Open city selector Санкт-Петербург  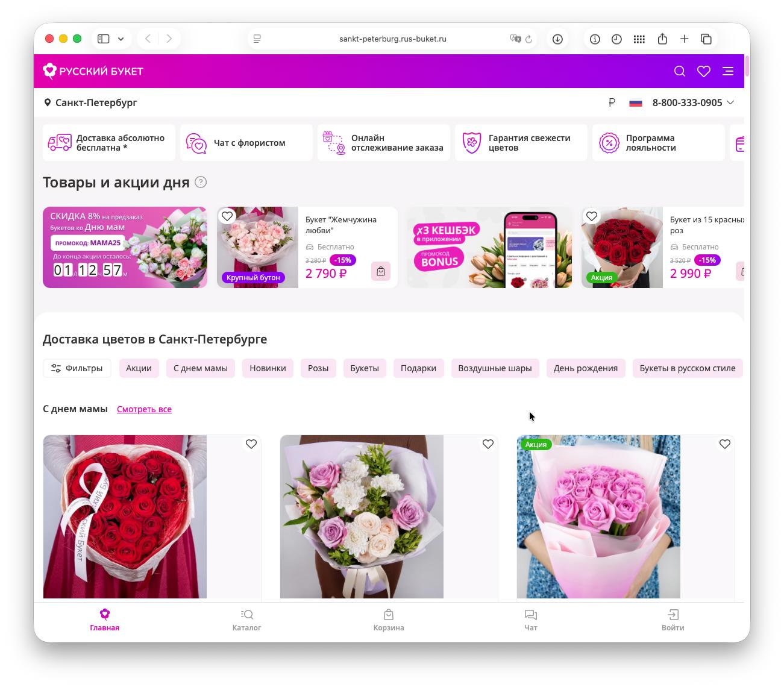click(90, 102)
